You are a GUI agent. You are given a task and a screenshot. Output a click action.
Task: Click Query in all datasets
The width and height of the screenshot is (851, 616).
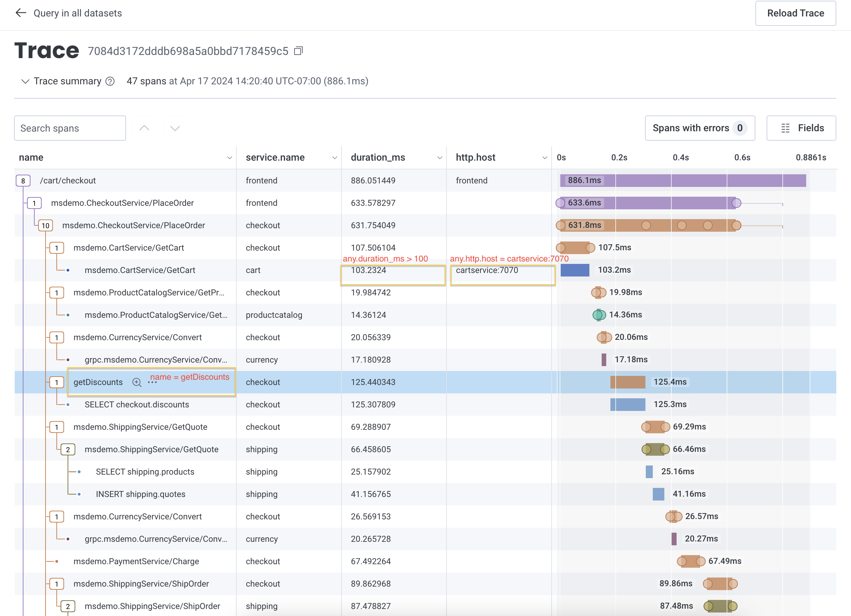pos(78,13)
